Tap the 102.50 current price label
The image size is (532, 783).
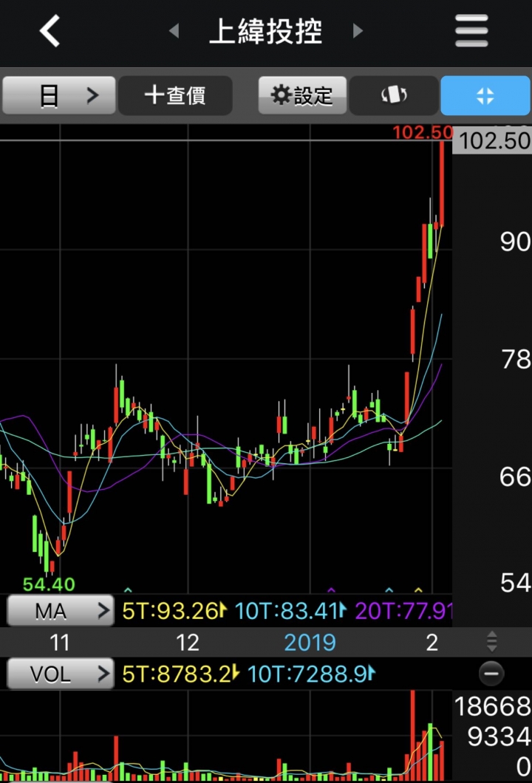click(x=493, y=141)
